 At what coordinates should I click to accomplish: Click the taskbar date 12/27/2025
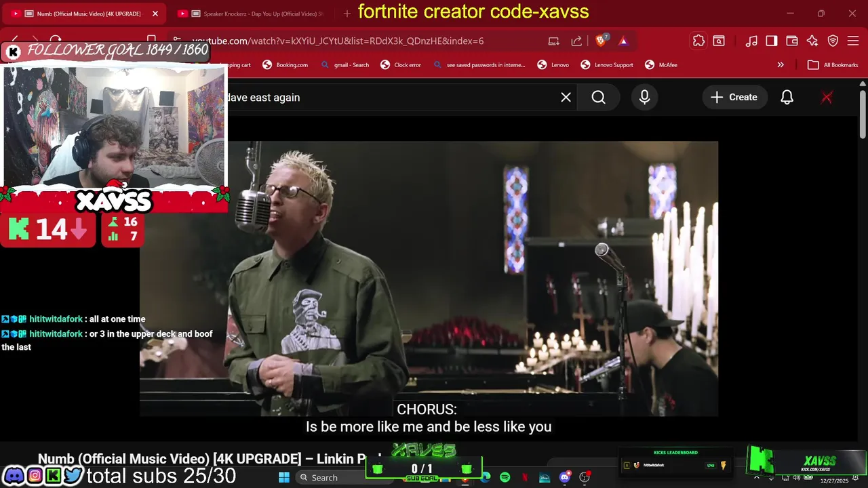tap(834, 481)
